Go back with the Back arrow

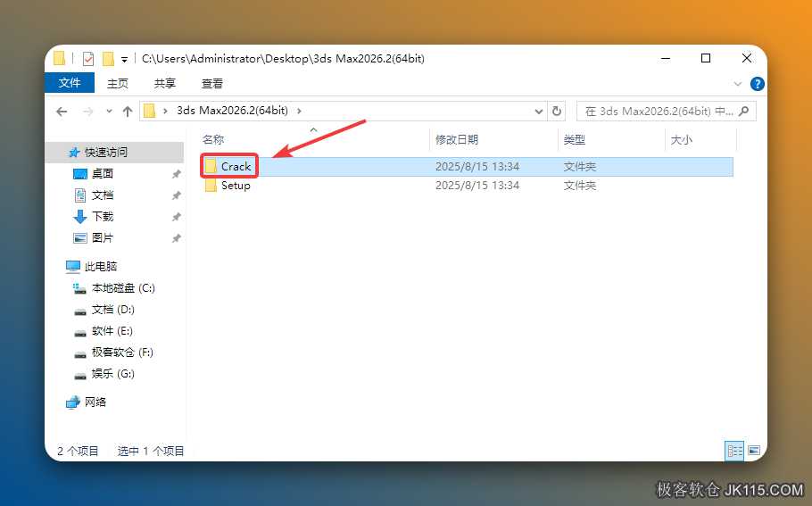coord(62,112)
